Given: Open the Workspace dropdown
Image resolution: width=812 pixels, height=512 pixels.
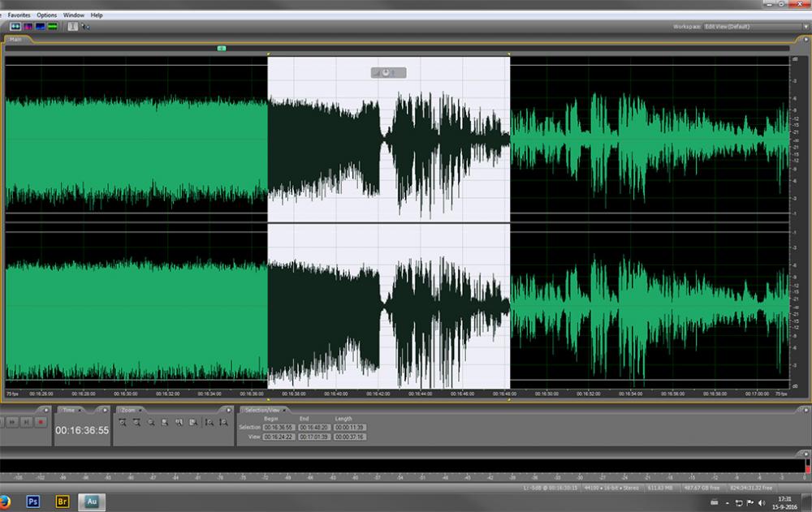Looking at the screenshot, I should pos(751,27).
